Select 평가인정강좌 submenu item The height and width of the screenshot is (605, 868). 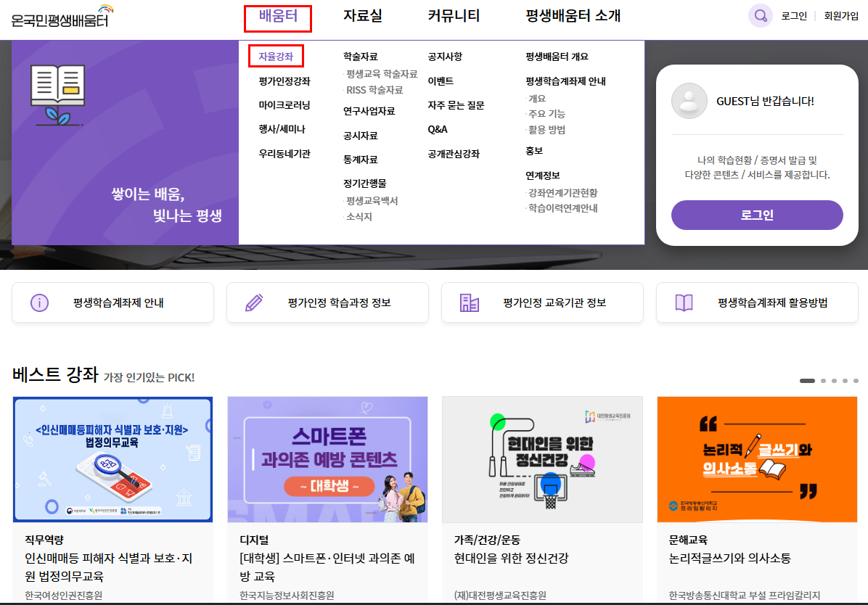click(x=284, y=81)
